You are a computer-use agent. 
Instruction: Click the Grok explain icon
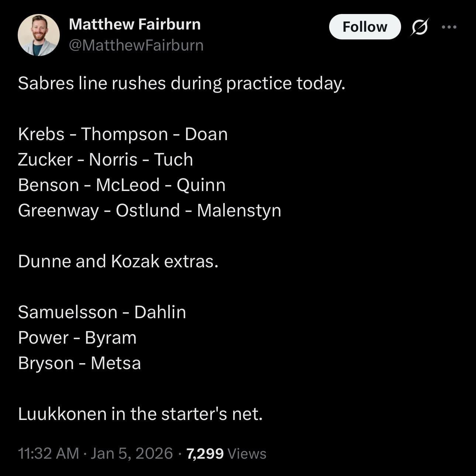(419, 27)
